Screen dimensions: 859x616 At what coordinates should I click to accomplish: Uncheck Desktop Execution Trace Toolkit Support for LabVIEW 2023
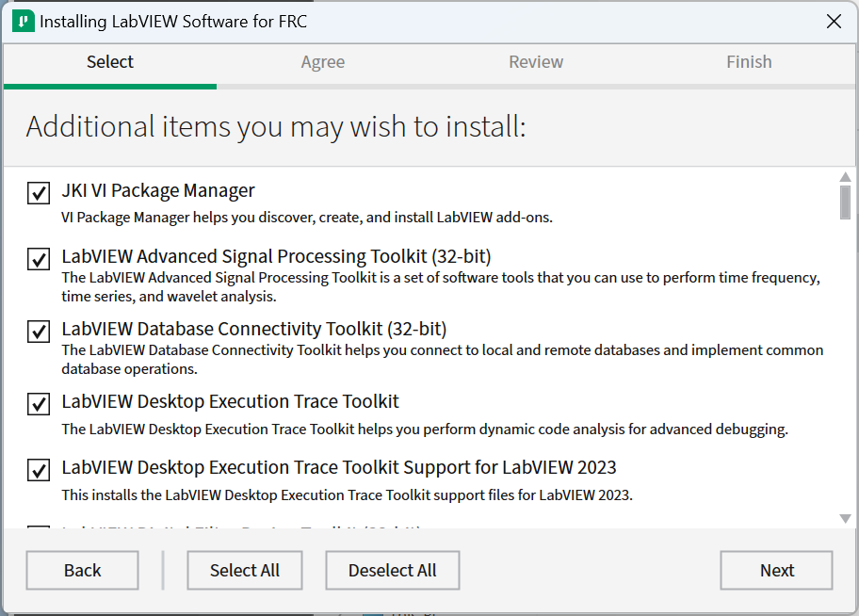point(38,468)
